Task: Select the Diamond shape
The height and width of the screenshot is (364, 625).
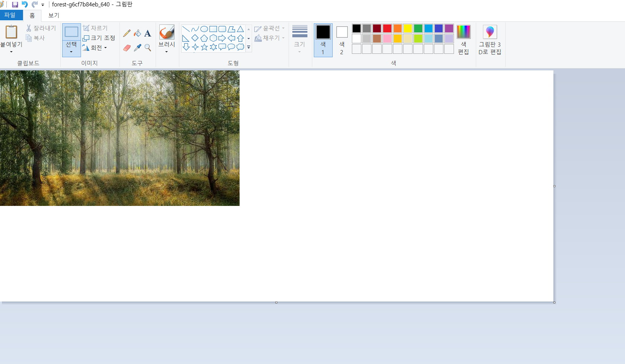Action: point(195,38)
